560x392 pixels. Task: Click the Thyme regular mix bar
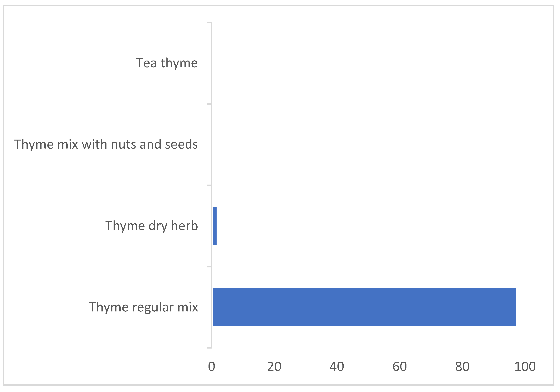click(364, 307)
